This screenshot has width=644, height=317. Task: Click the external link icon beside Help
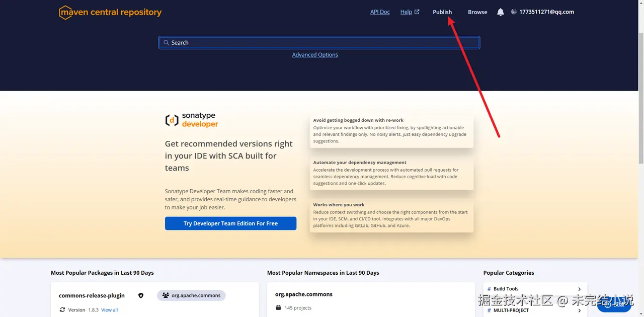[417, 12]
